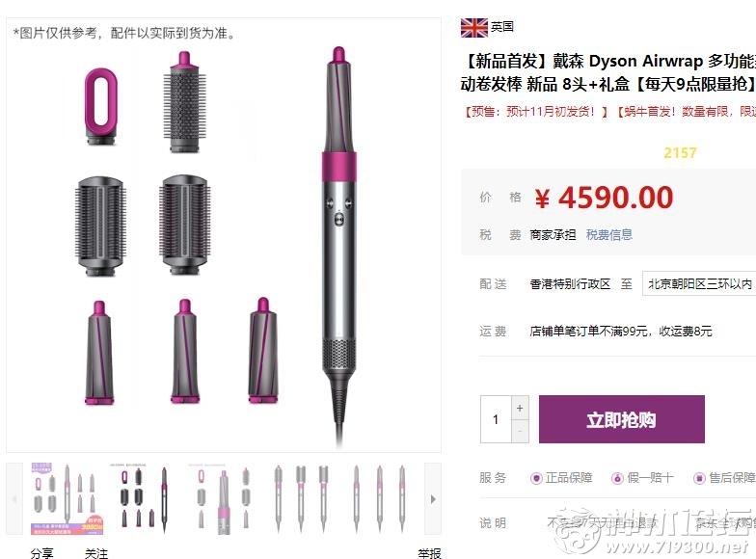
Task: Open the 税费信息 tax info link
Action: pyautogui.click(x=609, y=235)
